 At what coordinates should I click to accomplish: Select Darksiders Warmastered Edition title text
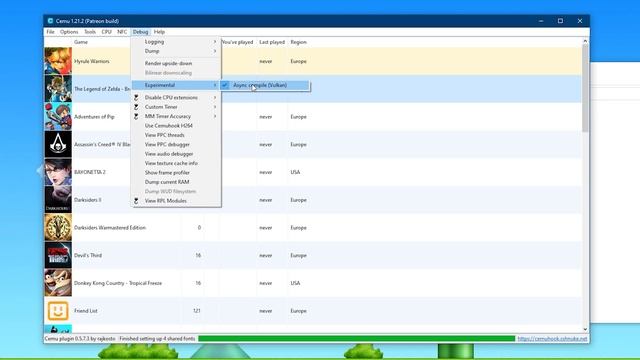coord(110,228)
